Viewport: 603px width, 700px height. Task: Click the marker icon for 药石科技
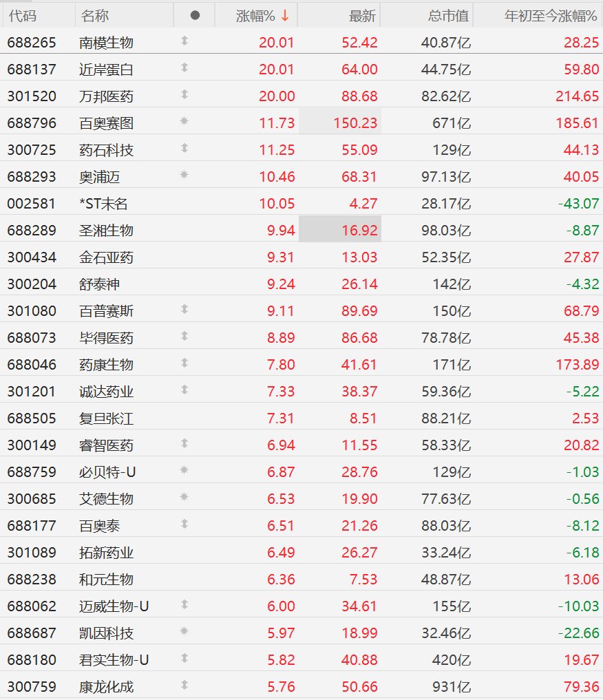(184, 148)
